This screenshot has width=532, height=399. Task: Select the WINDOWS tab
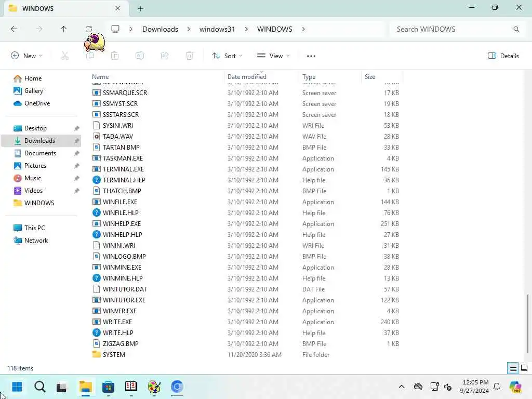[66, 8]
